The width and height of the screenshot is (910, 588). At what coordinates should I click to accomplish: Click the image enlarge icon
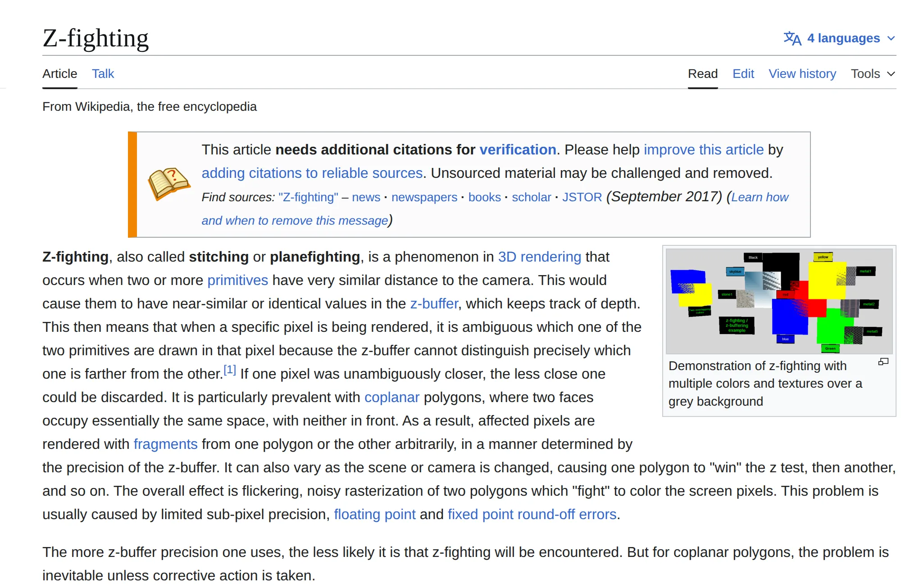(x=883, y=361)
